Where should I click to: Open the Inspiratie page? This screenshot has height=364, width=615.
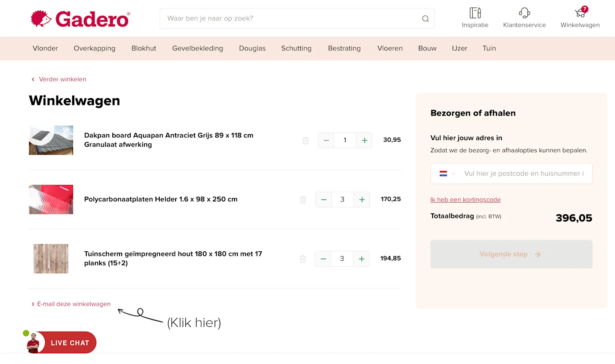475,18
